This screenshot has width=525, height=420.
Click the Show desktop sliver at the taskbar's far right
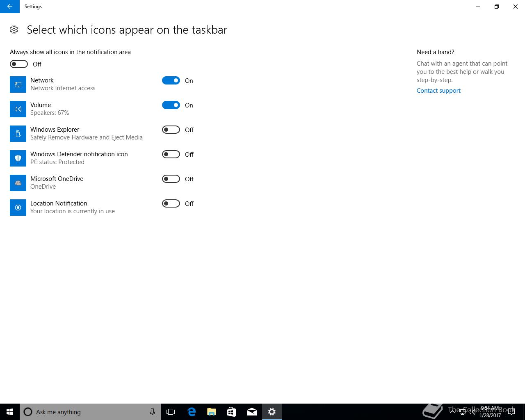524,412
